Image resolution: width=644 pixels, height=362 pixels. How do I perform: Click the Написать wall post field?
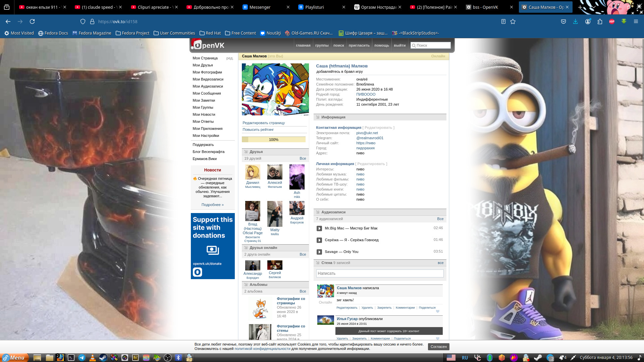click(x=380, y=273)
